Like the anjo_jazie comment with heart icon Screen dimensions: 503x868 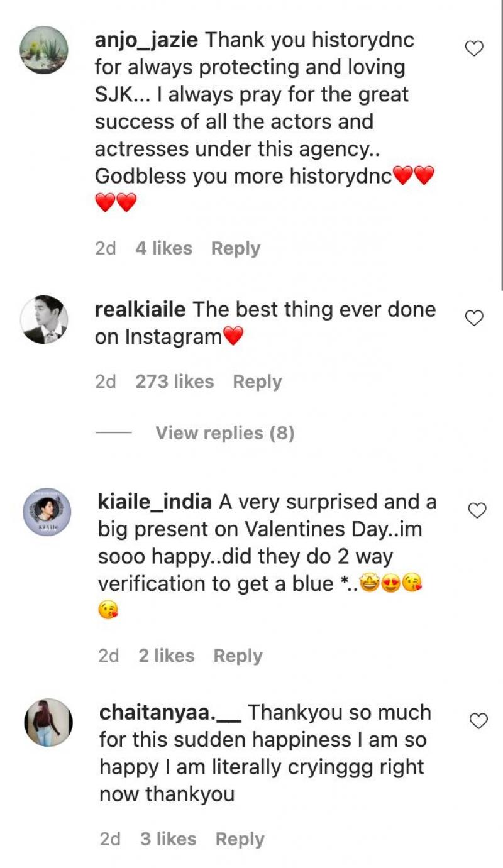click(474, 48)
